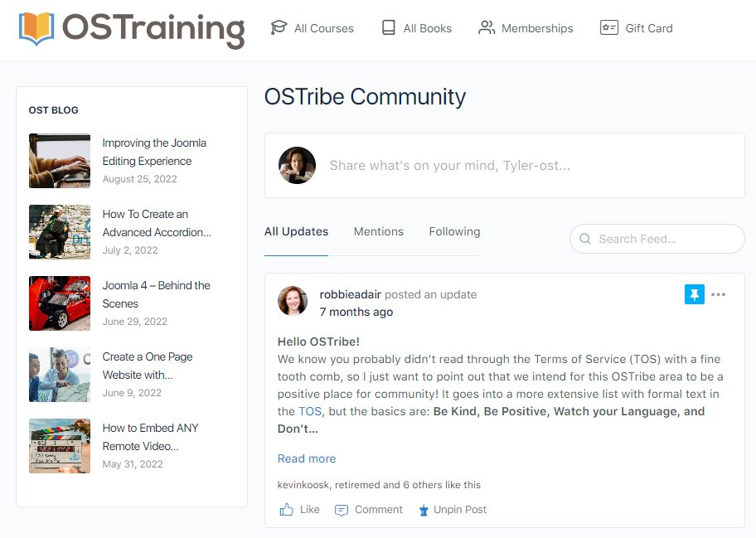Screen dimensions: 756x538
Task: Select the All Updates tab
Action: pyautogui.click(x=296, y=231)
